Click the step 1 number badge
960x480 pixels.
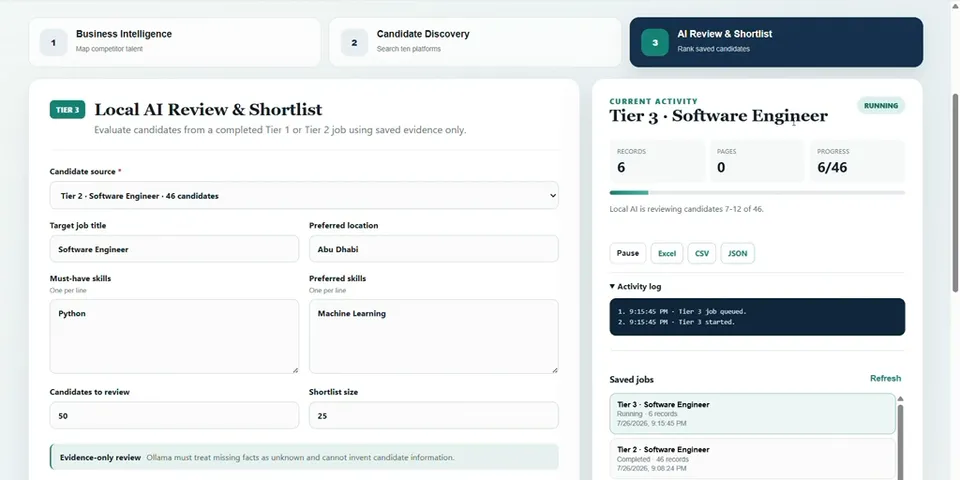point(53,43)
